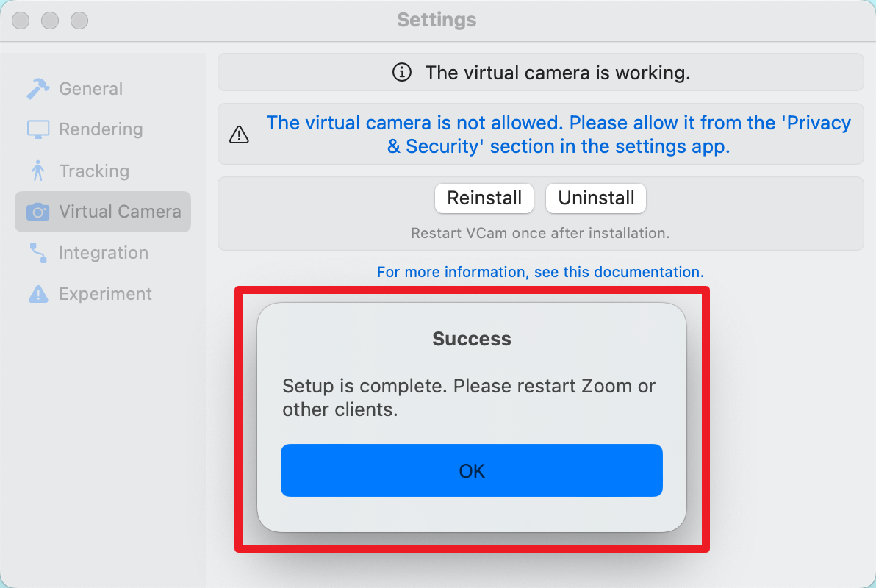Close the Settings window
Image resolution: width=876 pixels, height=588 pixels.
[21, 21]
